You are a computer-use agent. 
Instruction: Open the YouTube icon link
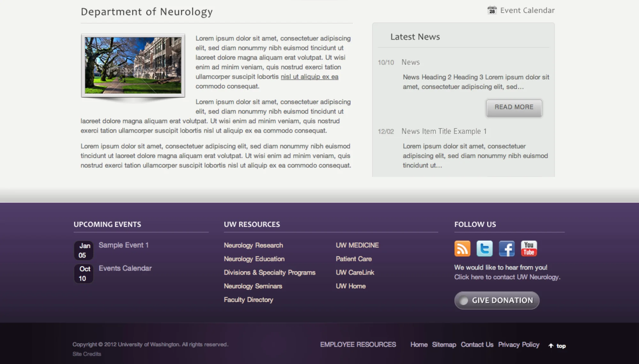coord(529,249)
